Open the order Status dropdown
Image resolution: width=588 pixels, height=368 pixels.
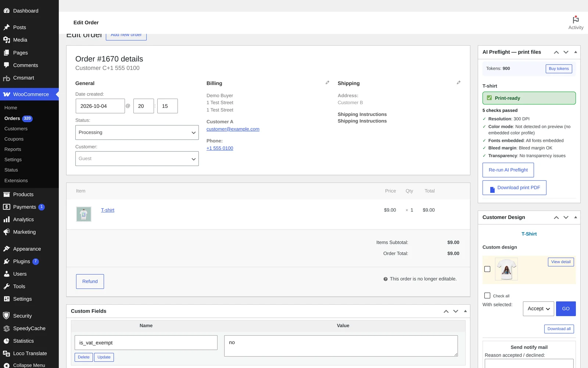click(x=137, y=132)
